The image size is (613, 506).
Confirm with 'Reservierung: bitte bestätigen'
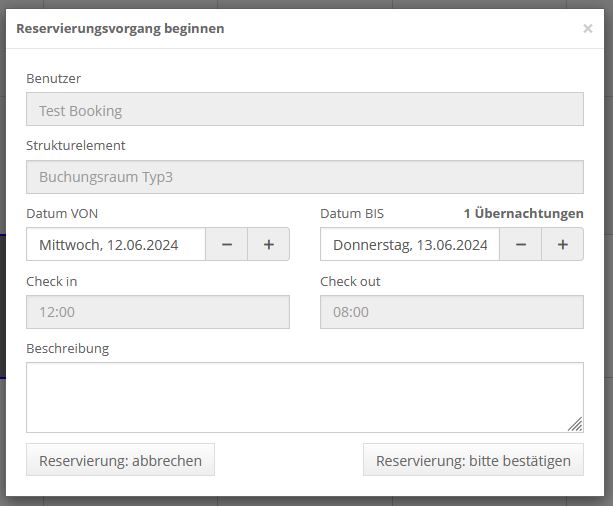tap(473, 461)
